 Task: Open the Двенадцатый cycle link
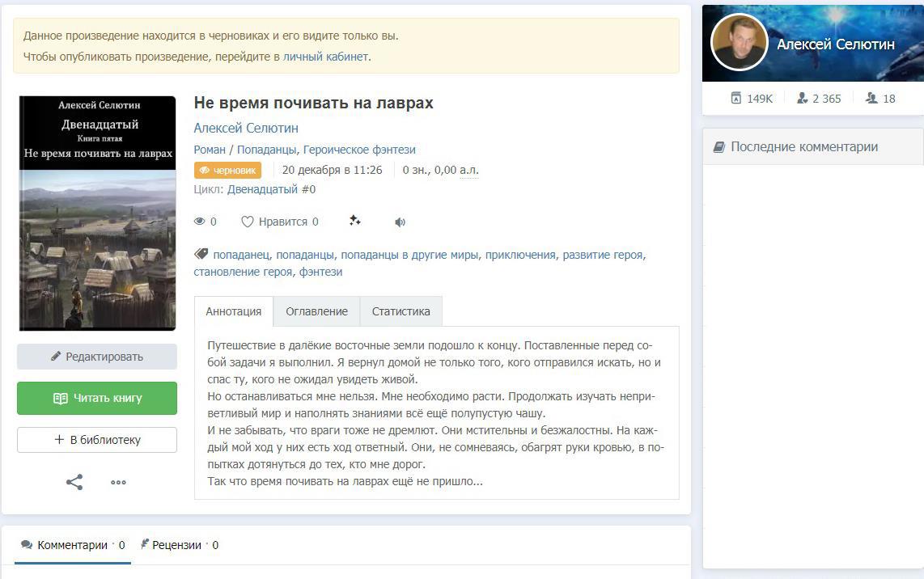pos(262,189)
